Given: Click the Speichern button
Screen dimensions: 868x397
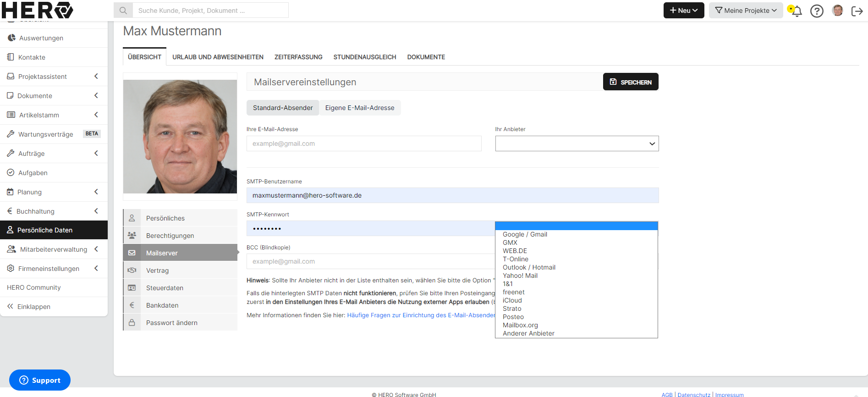Looking at the screenshot, I should [x=631, y=82].
